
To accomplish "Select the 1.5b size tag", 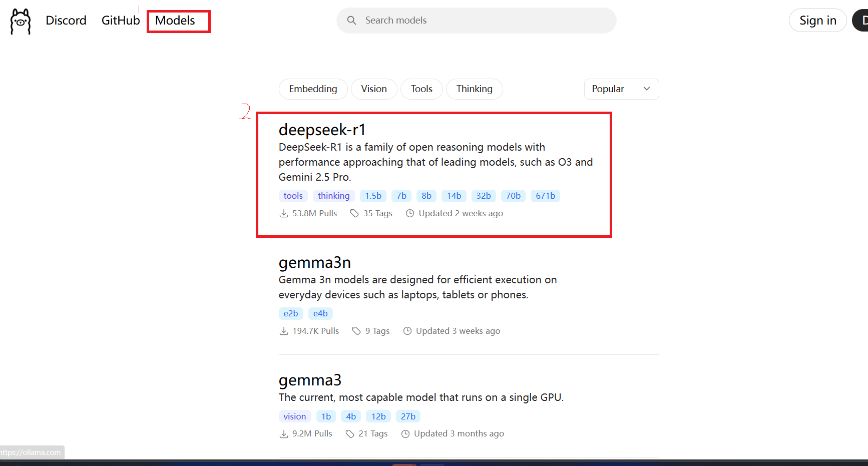I will (373, 196).
